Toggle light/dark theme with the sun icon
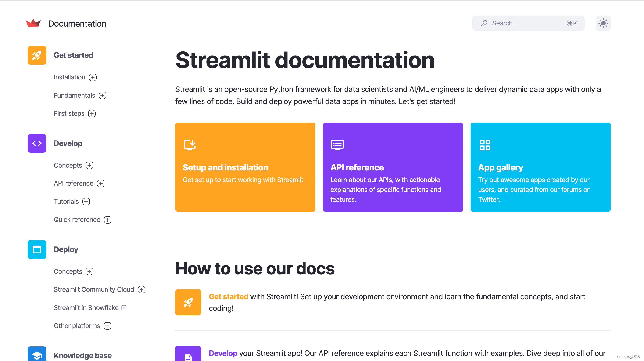 pos(603,23)
